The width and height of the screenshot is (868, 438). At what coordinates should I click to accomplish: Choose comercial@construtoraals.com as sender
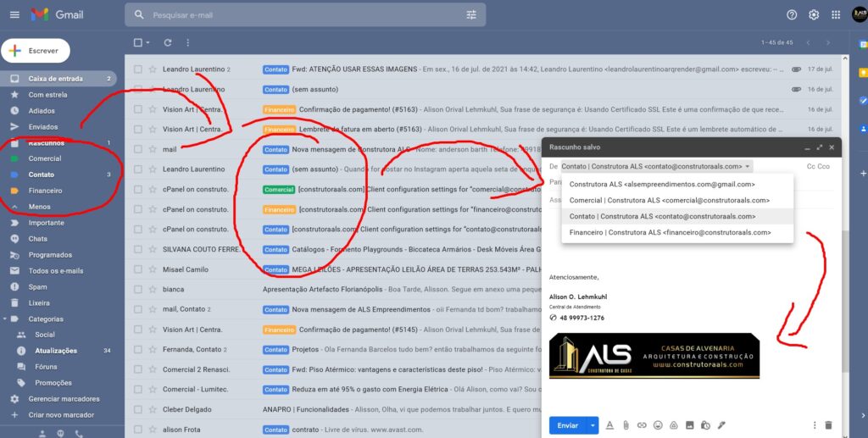point(677,200)
